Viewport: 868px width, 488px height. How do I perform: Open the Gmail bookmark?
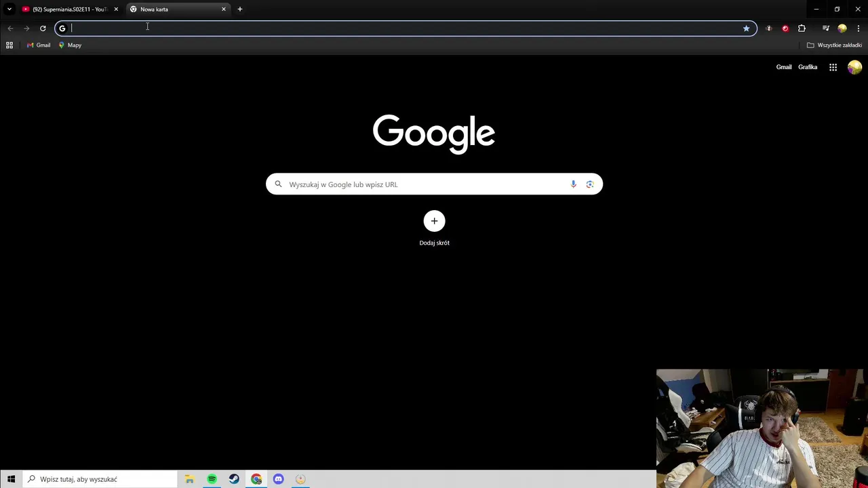coord(39,45)
